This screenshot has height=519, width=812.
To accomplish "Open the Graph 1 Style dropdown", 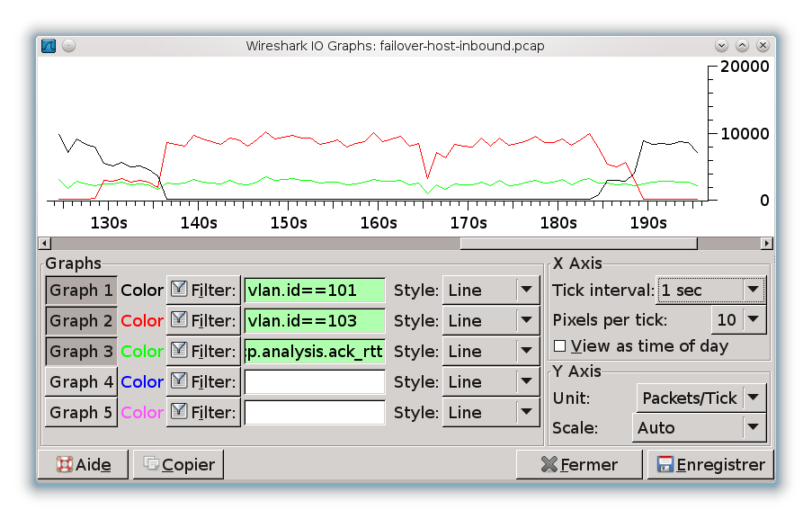I will 491,290.
